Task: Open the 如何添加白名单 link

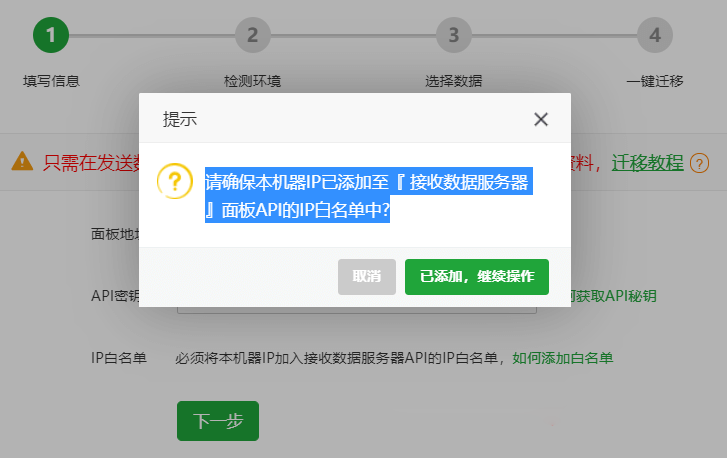Action: click(562, 358)
